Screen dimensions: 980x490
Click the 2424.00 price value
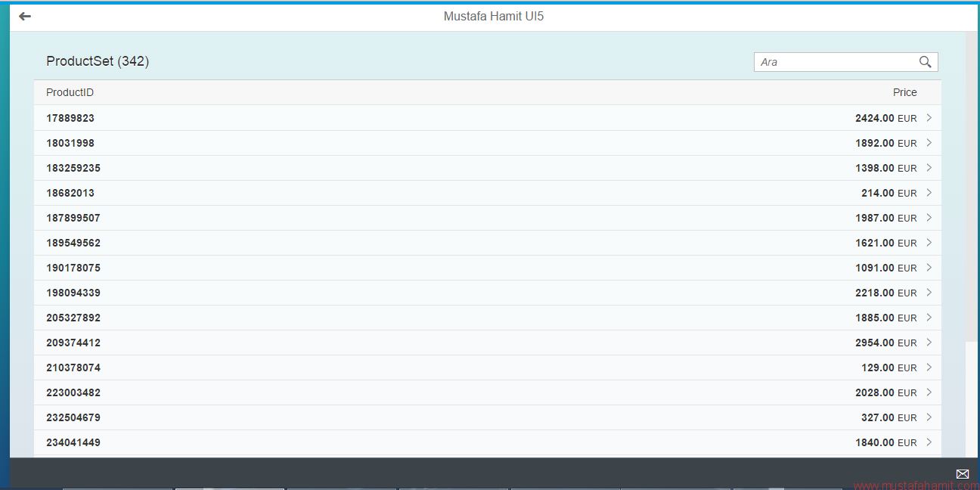pos(875,118)
